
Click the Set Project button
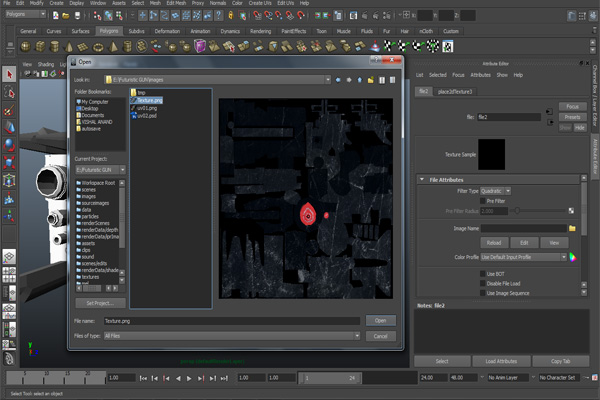tap(100, 303)
